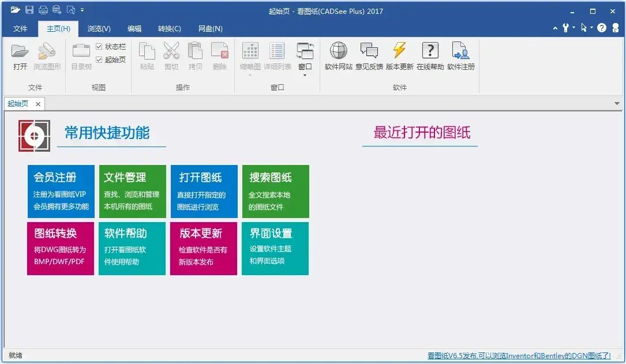Select the 浏览(V) ribbon tab
626x364 pixels.
pyautogui.click(x=99, y=28)
